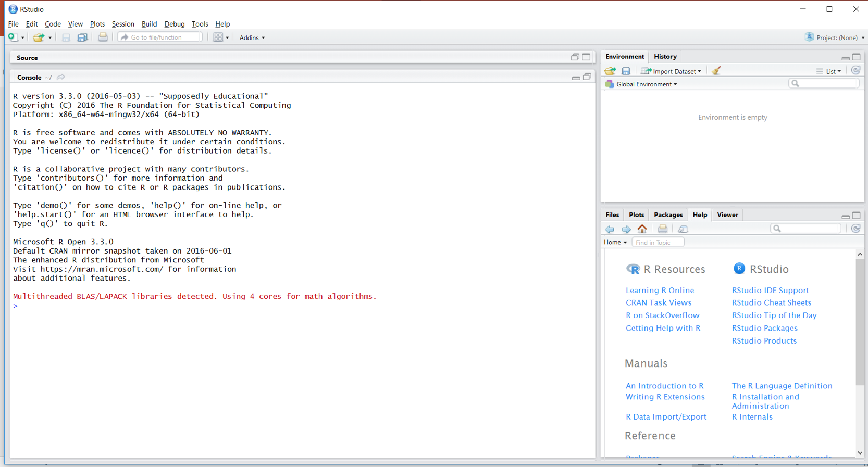
Task: Click the Environment search field
Action: coord(824,83)
